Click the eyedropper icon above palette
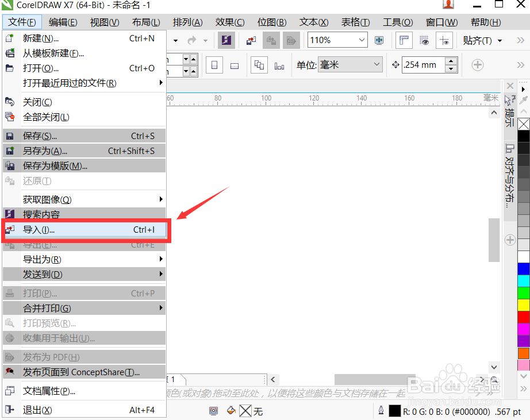 pyautogui.click(x=524, y=99)
